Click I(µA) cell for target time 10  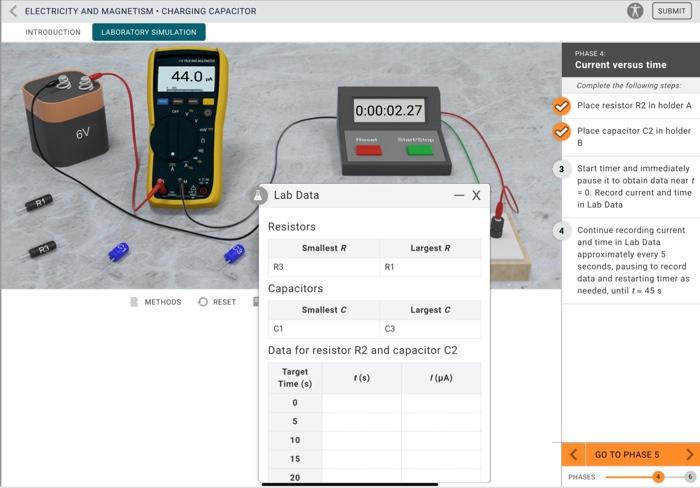(x=441, y=440)
